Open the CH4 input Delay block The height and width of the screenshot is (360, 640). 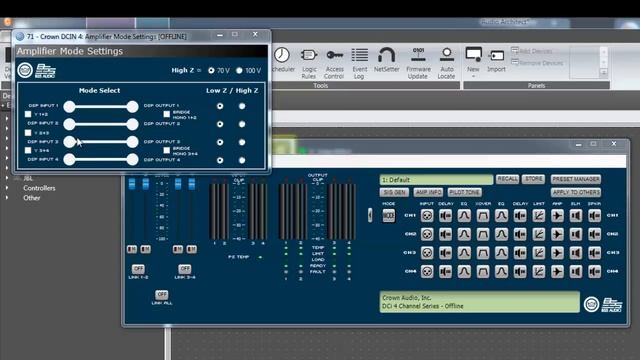[445, 271]
